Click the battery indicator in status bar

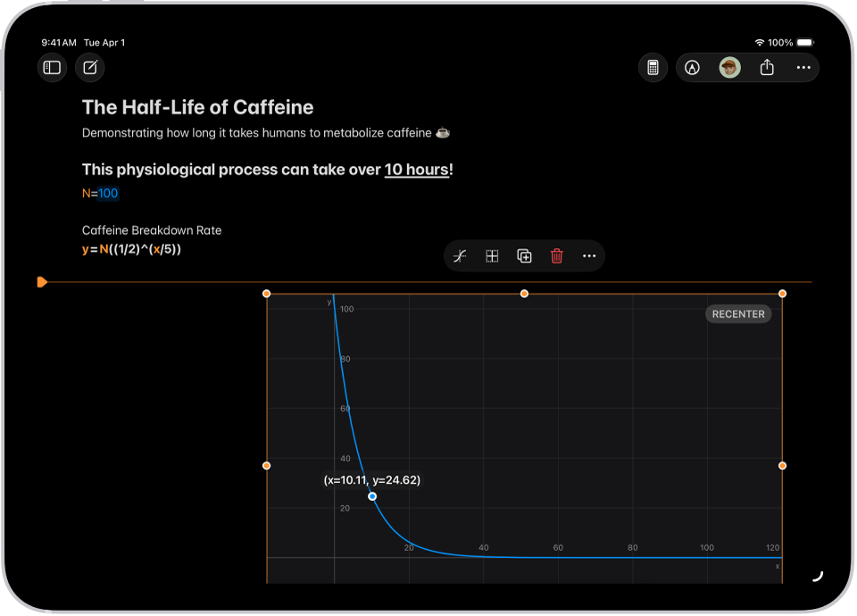[x=805, y=41]
